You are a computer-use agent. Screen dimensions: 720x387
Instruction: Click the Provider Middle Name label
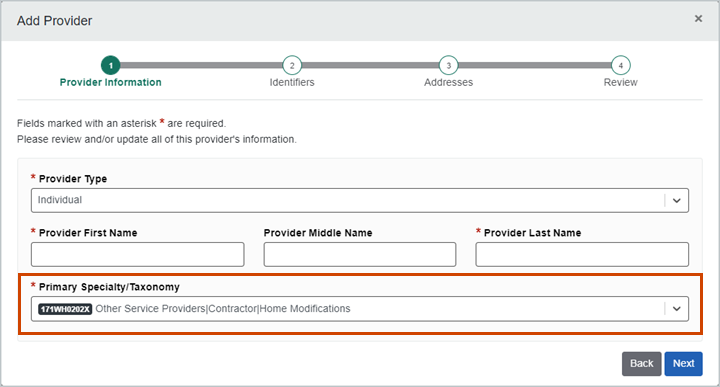pyautogui.click(x=318, y=233)
